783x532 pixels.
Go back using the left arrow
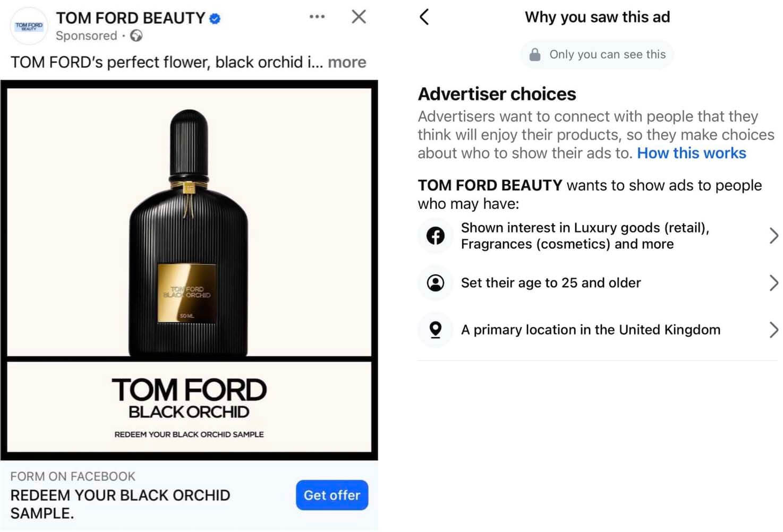pyautogui.click(x=423, y=16)
